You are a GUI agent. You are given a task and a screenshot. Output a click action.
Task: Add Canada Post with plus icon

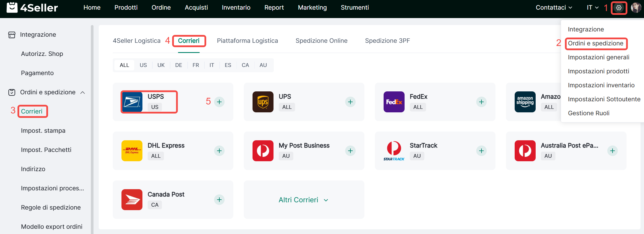point(219,200)
